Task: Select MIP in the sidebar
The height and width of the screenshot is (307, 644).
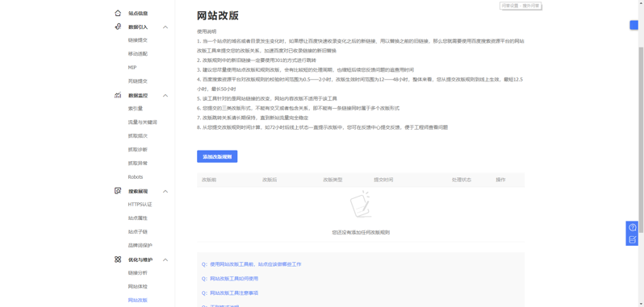Action: [x=132, y=68]
